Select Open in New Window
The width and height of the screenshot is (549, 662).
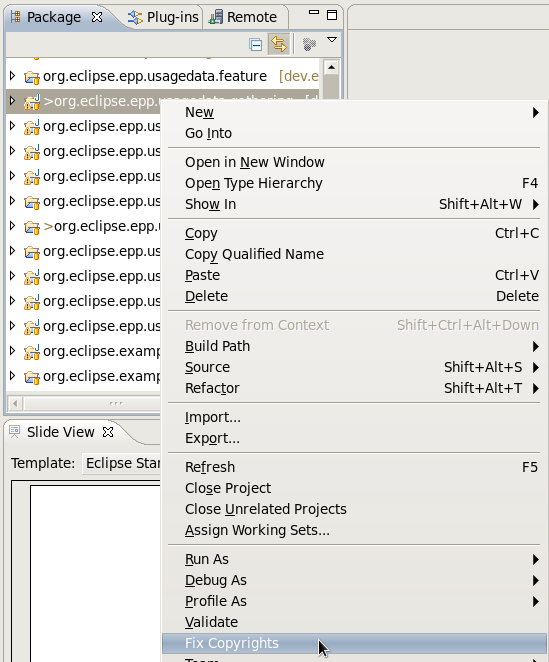[354, 162]
